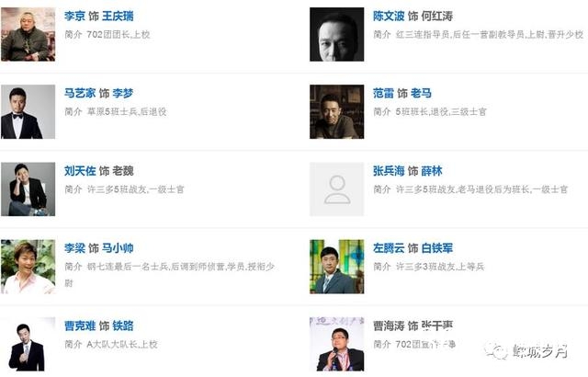This screenshot has height=377, width=588.
Task: Select the 张兵海 name link
Action: coord(388,171)
